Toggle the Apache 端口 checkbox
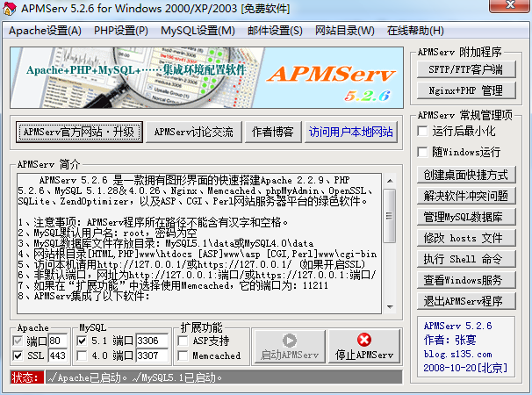 [18, 341]
